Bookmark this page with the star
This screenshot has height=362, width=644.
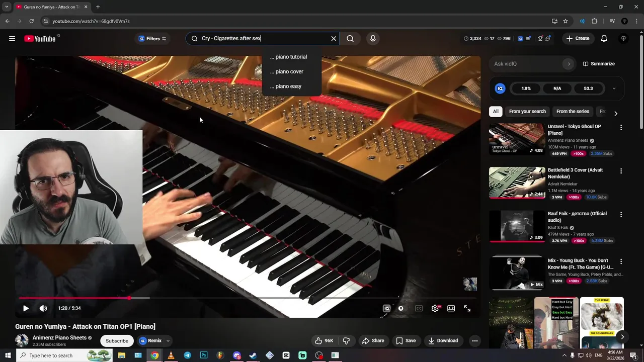coord(566,21)
